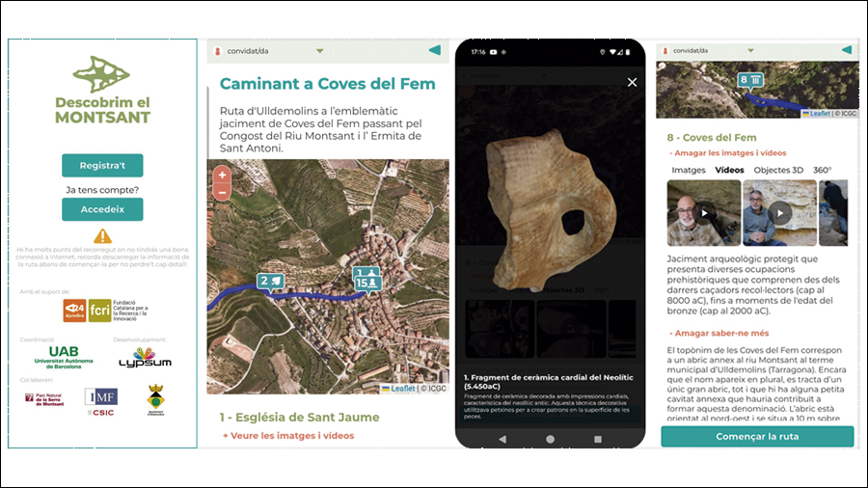Click the Accedeix login button

[x=102, y=209]
